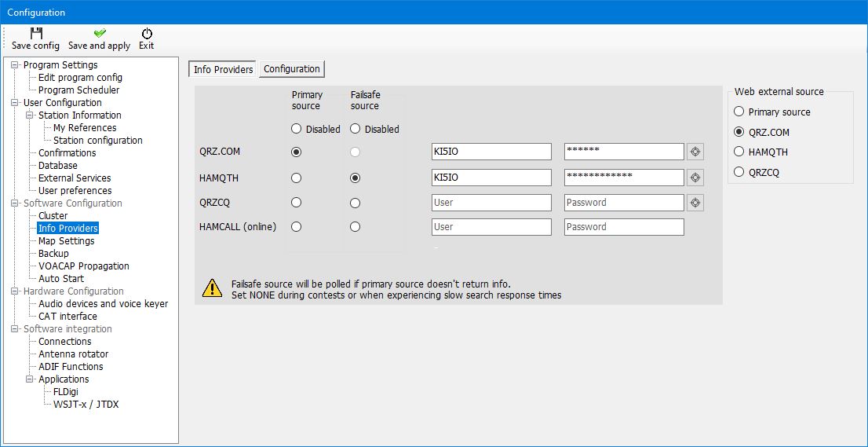Choose QRZ.COM for Web external source
The width and height of the screenshot is (868, 447).
(739, 133)
